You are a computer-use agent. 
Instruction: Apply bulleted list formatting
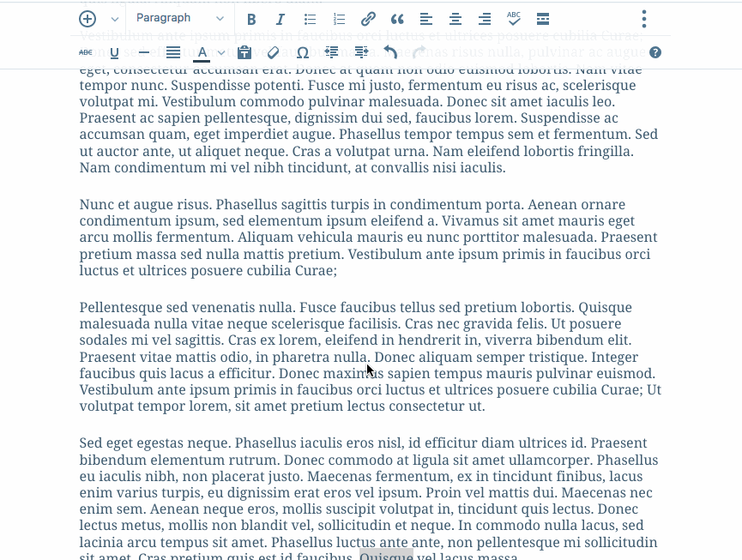coord(310,20)
